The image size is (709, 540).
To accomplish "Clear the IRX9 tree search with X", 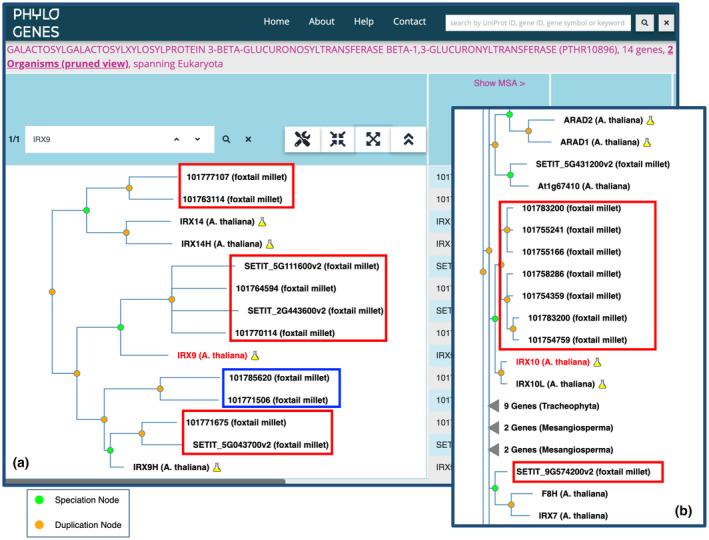I will [x=248, y=140].
